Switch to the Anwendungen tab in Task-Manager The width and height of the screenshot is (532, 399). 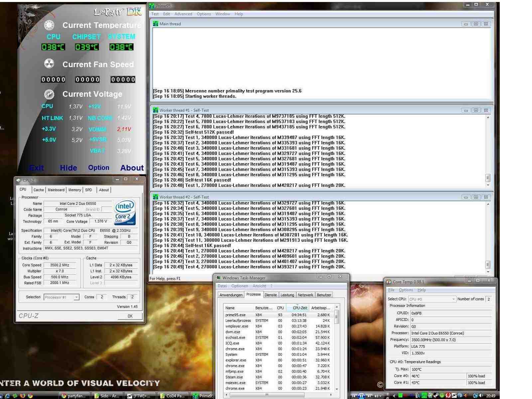click(x=231, y=295)
